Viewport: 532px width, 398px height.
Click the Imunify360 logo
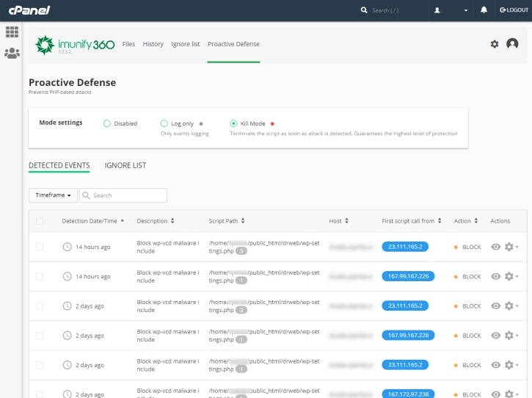click(x=75, y=45)
